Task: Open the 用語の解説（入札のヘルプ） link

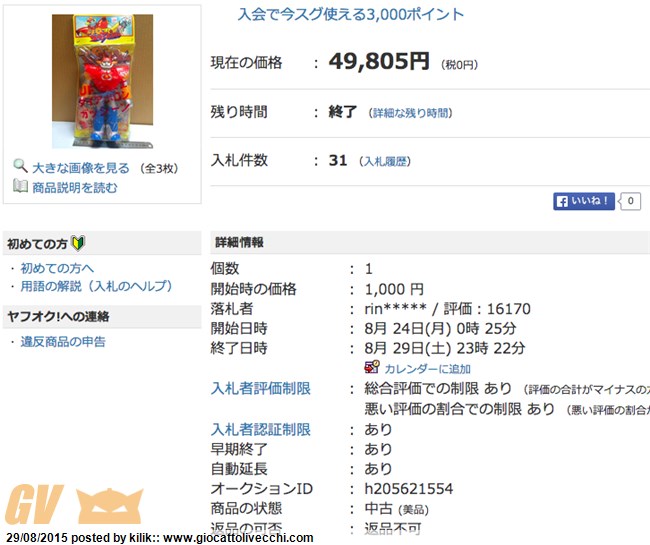Action: (x=96, y=286)
